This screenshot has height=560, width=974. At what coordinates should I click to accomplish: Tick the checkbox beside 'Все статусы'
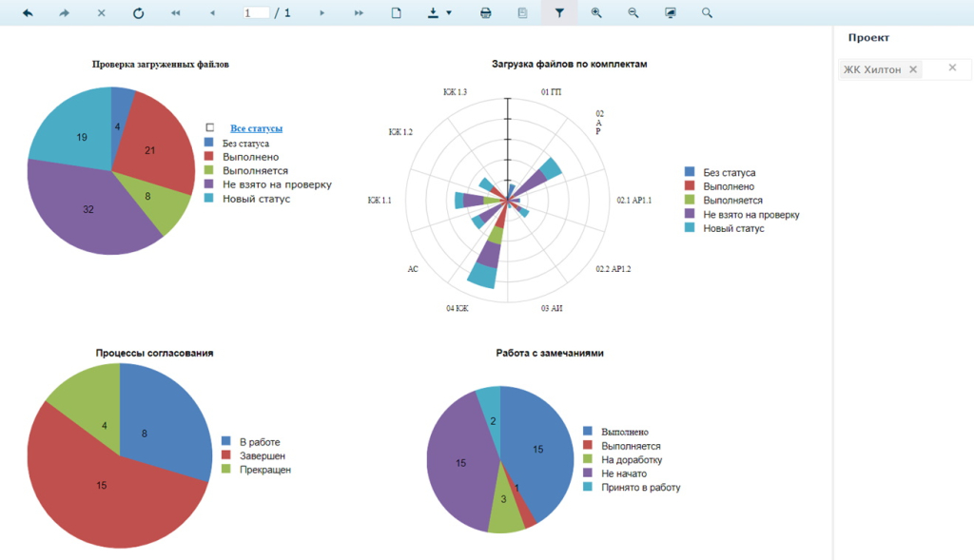pos(210,126)
